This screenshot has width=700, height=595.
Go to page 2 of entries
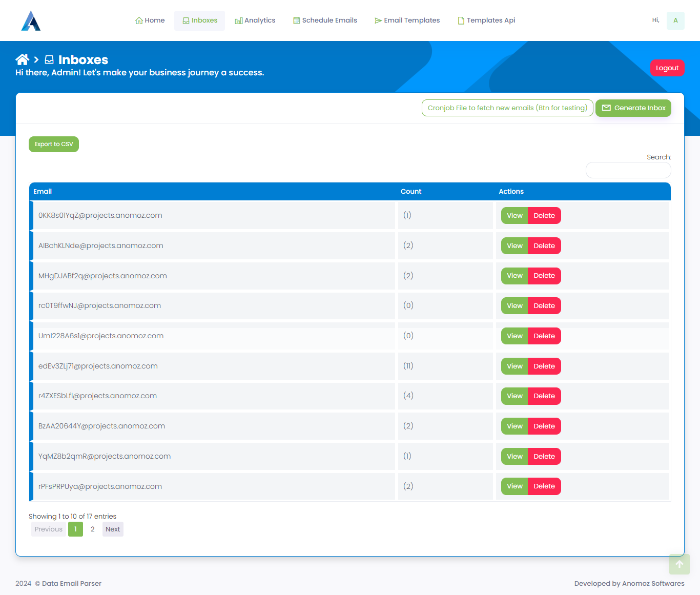(x=92, y=529)
